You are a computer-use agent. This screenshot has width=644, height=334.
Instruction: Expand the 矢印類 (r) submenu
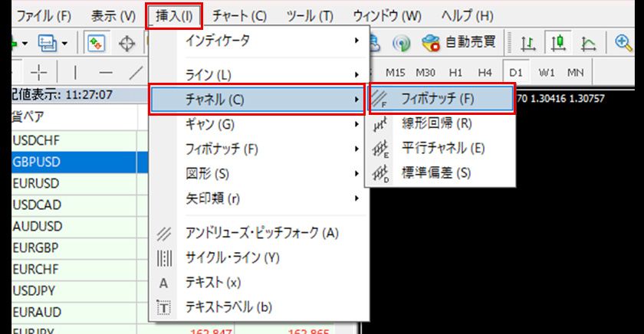[259, 198]
